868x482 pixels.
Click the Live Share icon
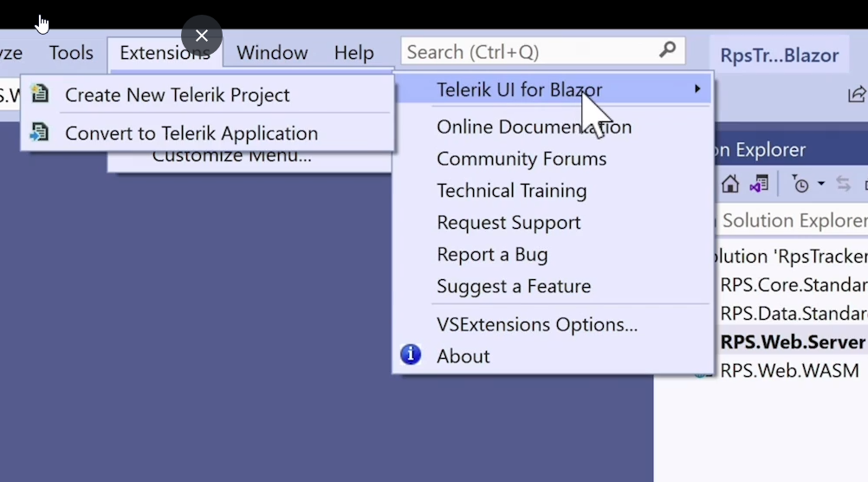point(856,94)
